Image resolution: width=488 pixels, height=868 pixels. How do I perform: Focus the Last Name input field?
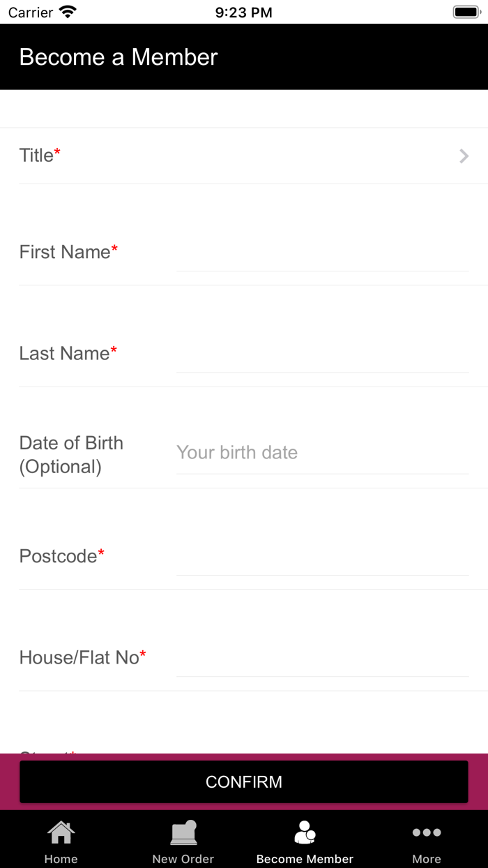321,355
